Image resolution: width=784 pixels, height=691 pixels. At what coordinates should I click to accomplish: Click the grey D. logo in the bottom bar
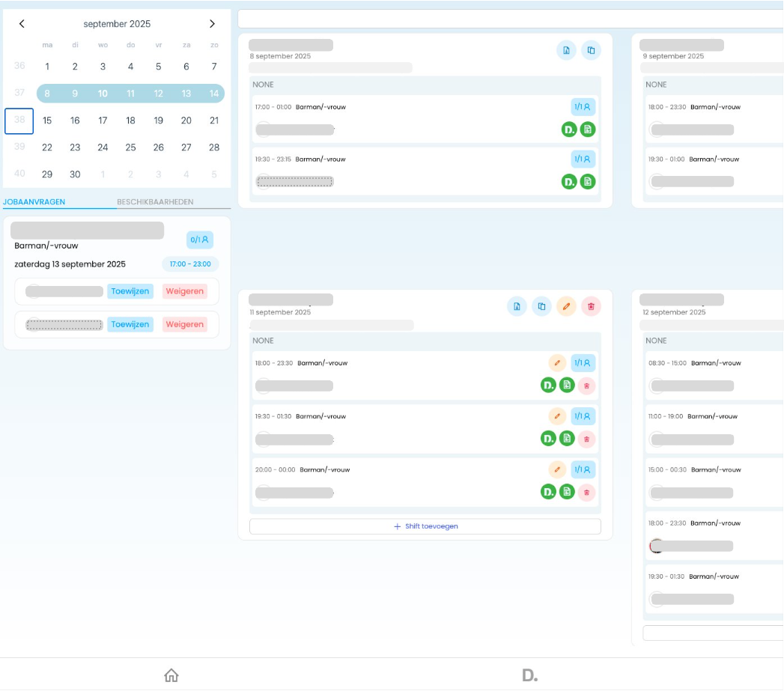(530, 675)
